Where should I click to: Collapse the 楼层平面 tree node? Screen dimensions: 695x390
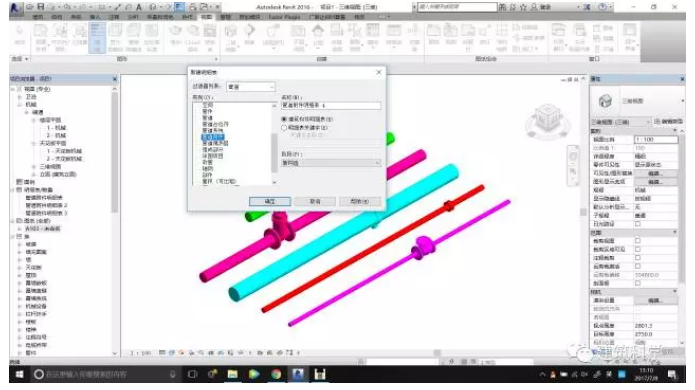[x=34, y=120]
